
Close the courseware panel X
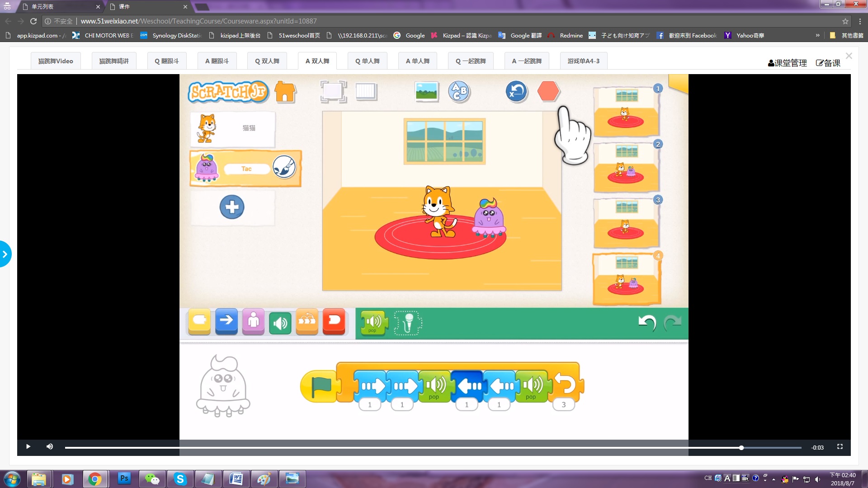click(849, 56)
